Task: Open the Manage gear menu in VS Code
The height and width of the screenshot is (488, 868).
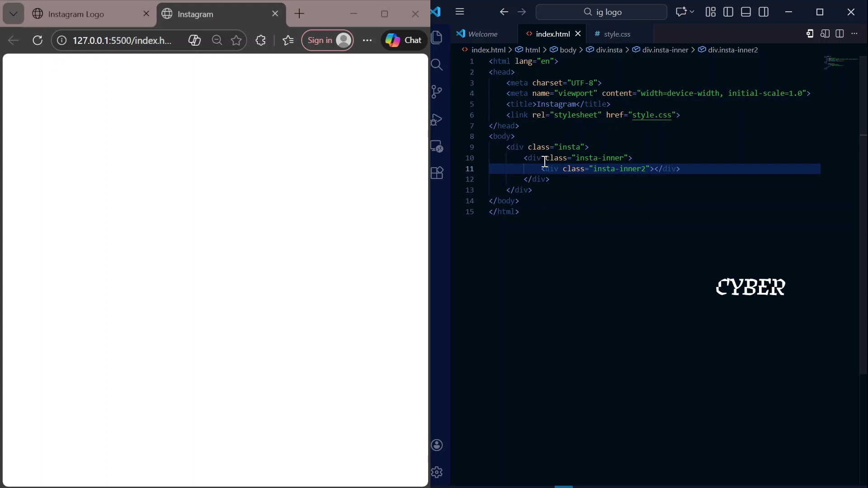Action: coord(437,472)
